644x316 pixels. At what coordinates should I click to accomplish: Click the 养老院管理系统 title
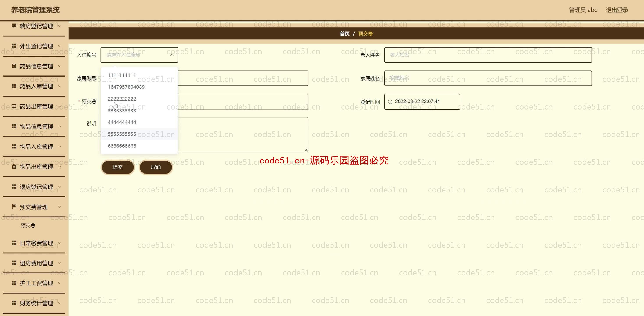pyautogui.click(x=35, y=10)
